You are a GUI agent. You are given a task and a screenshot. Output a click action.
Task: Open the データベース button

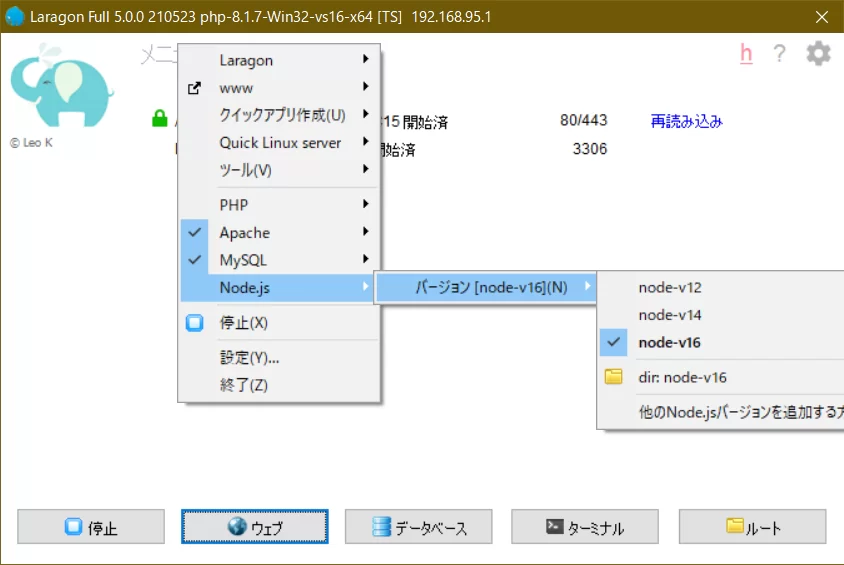pos(419,526)
